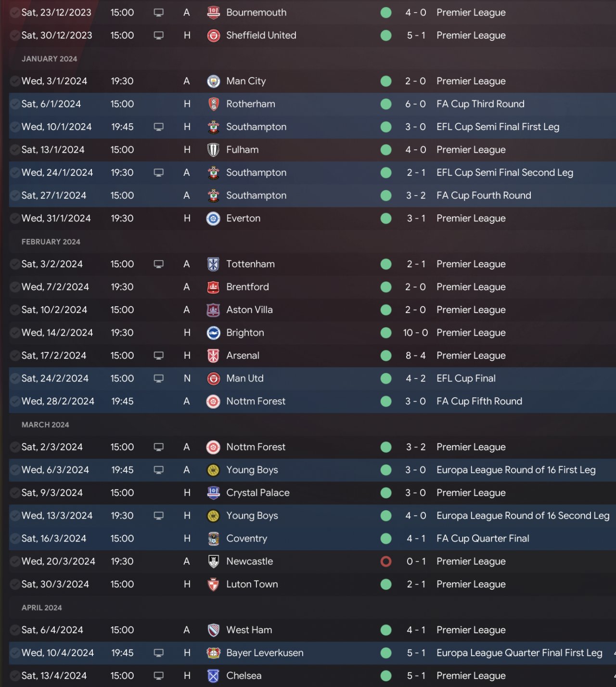Toggle the checkmark beside Sat, 13/4/2024 Chelsea
The width and height of the screenshot is (616, 687).
15,676
